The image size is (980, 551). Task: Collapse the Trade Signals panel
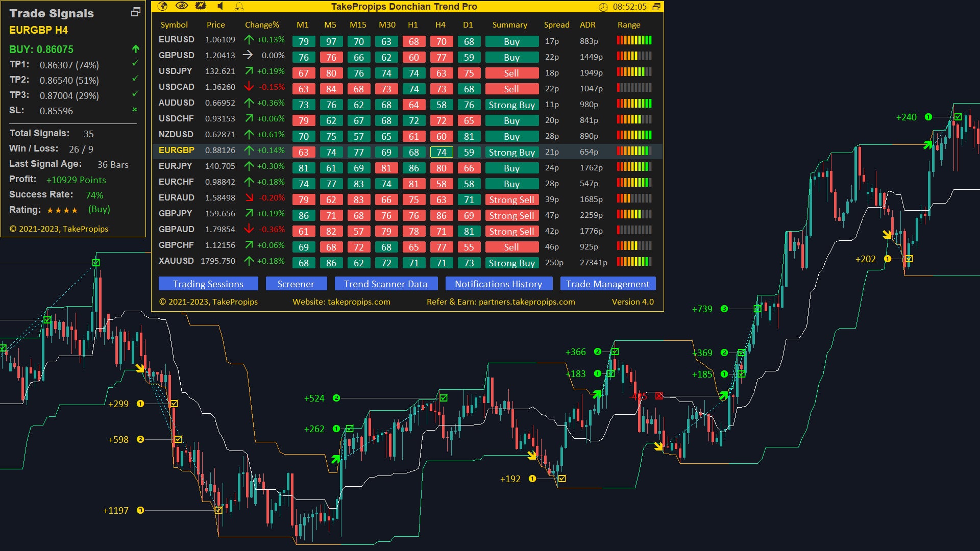(x=135, y=12)
